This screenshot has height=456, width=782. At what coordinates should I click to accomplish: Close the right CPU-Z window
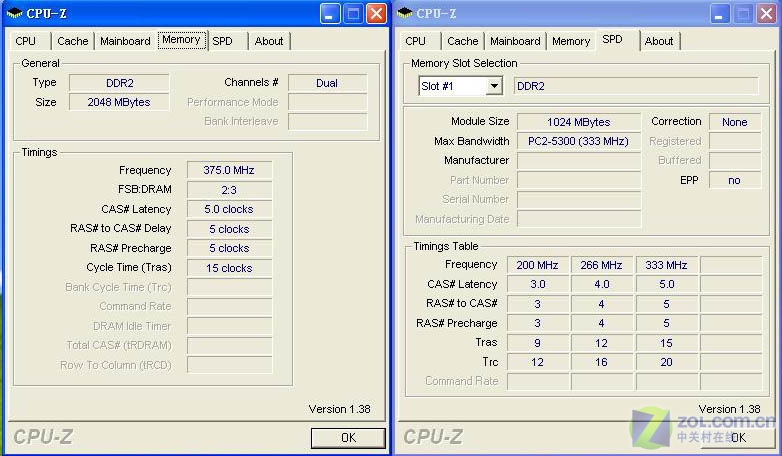[x=767, y=14]
